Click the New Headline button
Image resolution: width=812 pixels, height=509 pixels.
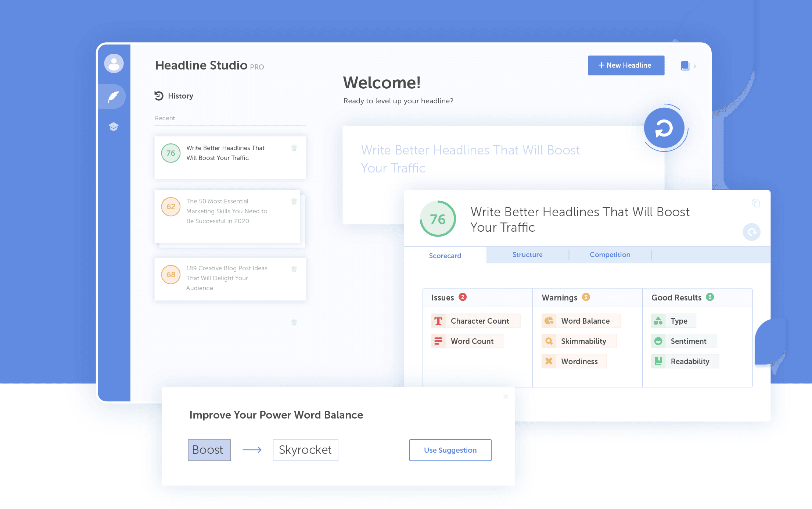(626, 65)
